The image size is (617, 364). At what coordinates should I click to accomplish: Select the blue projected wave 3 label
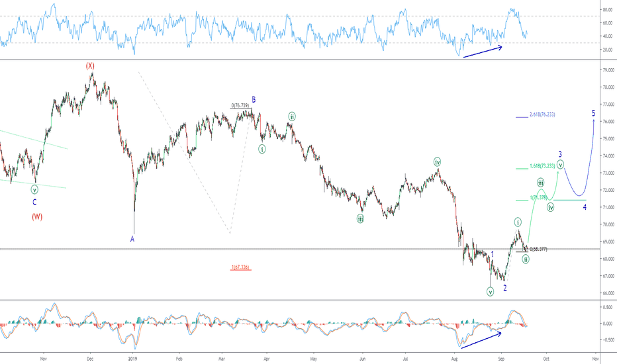(560, 154)
